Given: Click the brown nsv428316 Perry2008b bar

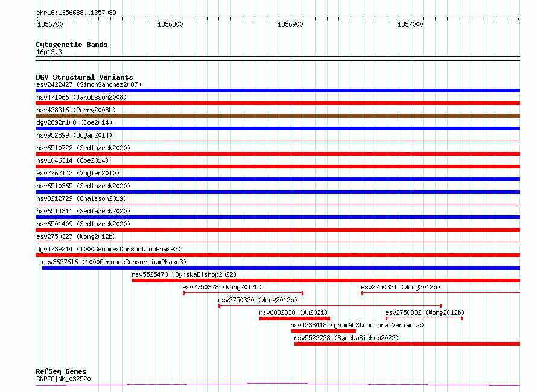Looking at the screenshot, I should [x=278, y=116].
